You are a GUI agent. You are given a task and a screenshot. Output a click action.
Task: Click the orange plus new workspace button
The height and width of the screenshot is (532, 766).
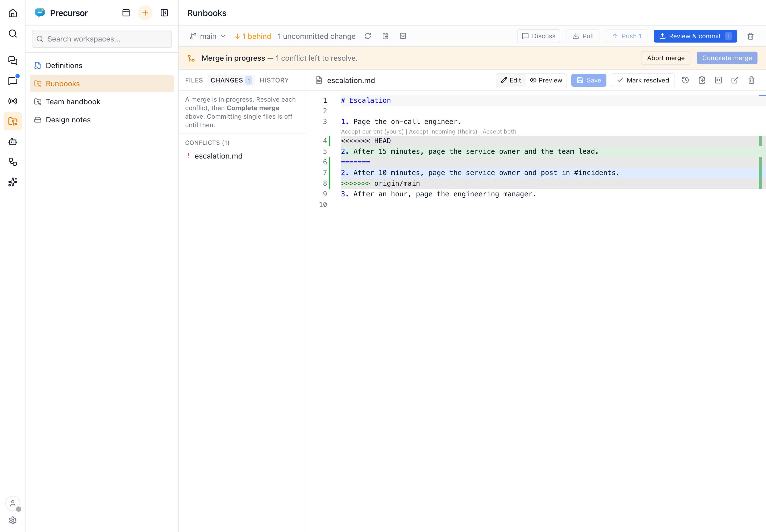(x=145, y=13)
